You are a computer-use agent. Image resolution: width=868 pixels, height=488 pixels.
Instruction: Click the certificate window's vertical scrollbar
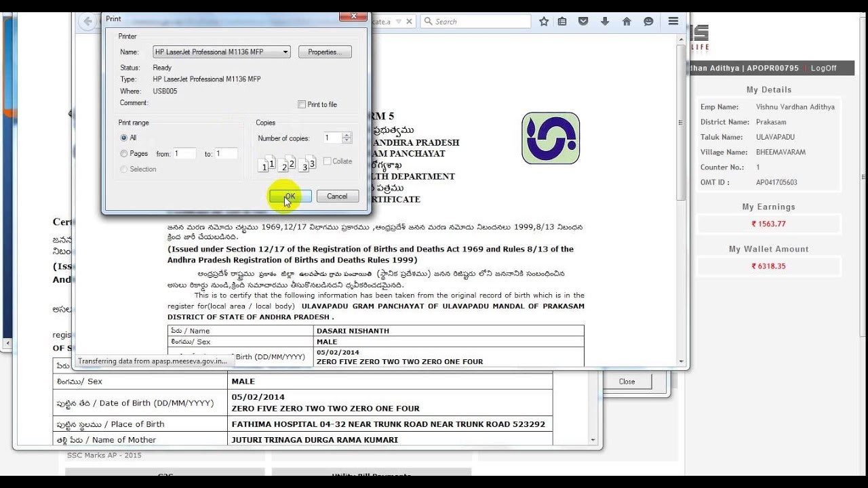point(682,122)
